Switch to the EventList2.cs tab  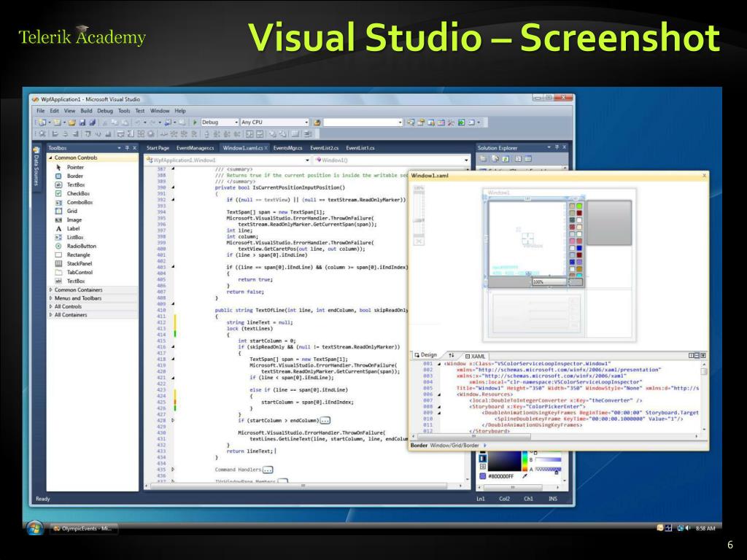[325, 148]
